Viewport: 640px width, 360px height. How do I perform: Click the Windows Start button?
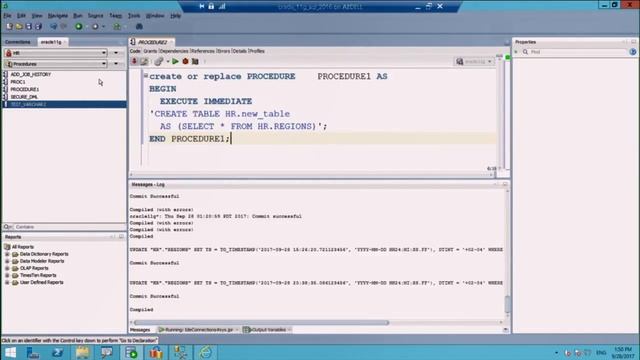[x=10, y=352]
